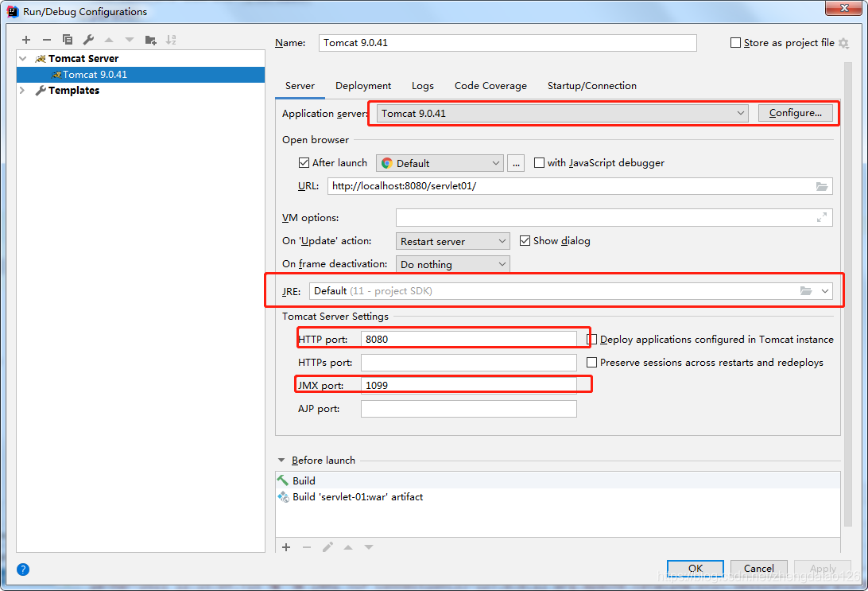Click HTTP port field 8080
Image resolution: width=868 pixels, height=591 pixels.
pos(469,340)
